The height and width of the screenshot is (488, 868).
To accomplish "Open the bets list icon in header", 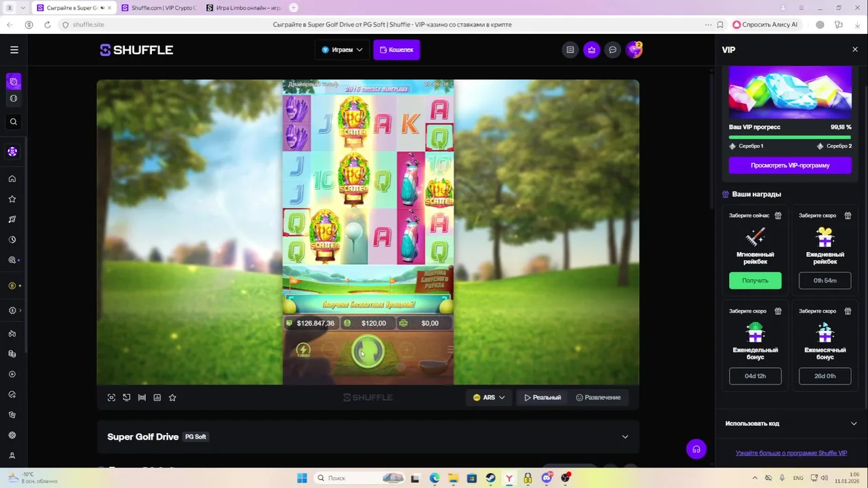I will coord(570,49).
